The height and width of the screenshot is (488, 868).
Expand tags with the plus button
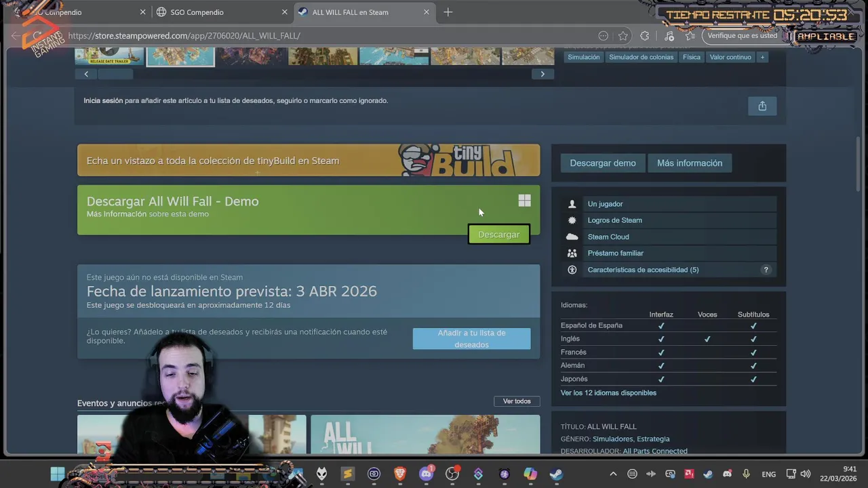point(762,57)
